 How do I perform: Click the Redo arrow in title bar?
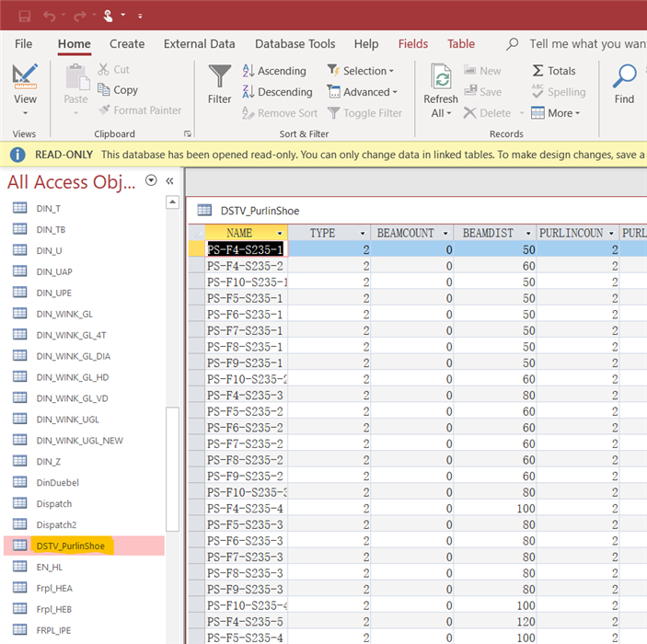coord(80,16)
